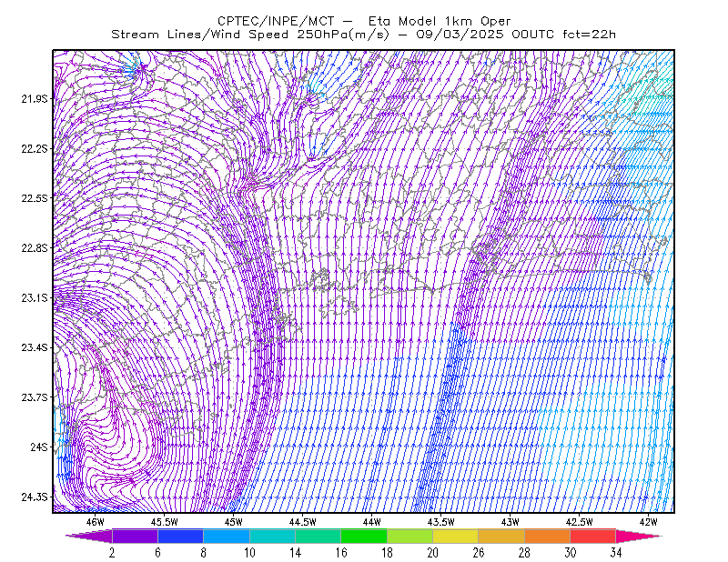Screen dimensions: 728x562
Task: Click the teal green 14–16 m/s color band
Action: [x=318, y=536]
